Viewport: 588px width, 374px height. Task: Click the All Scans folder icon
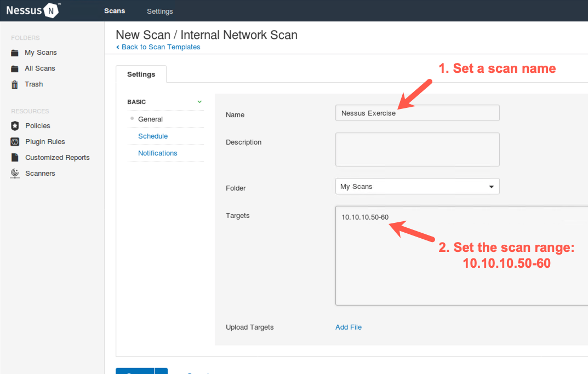click(x=15, y=69)
